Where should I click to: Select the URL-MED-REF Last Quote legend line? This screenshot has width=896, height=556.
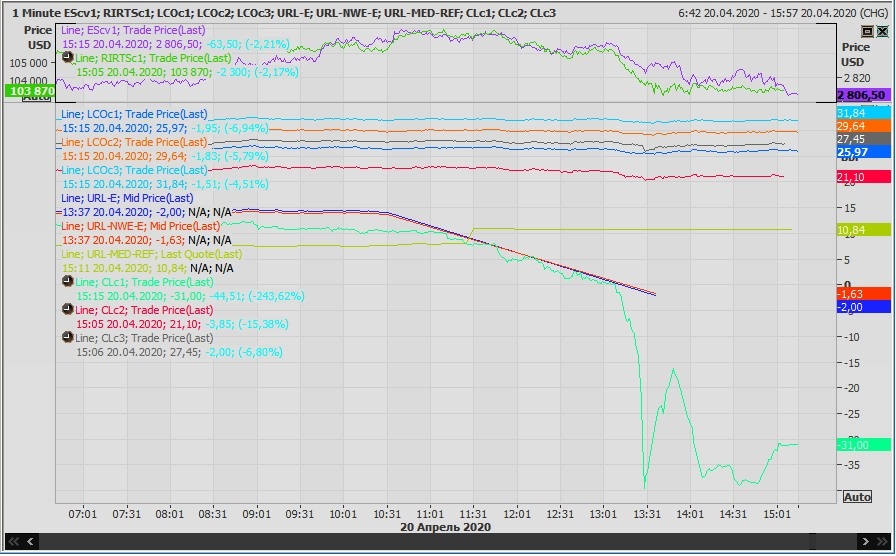point(151,254)
